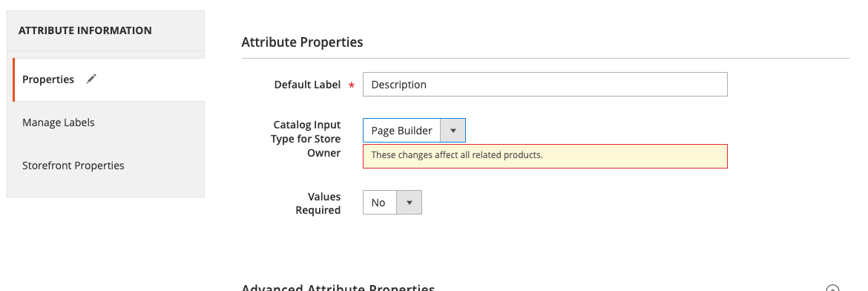Click the pencil icon beside Properties
Image resolution: width=868 pixels, height=291 pixels.
click(91, 79)
